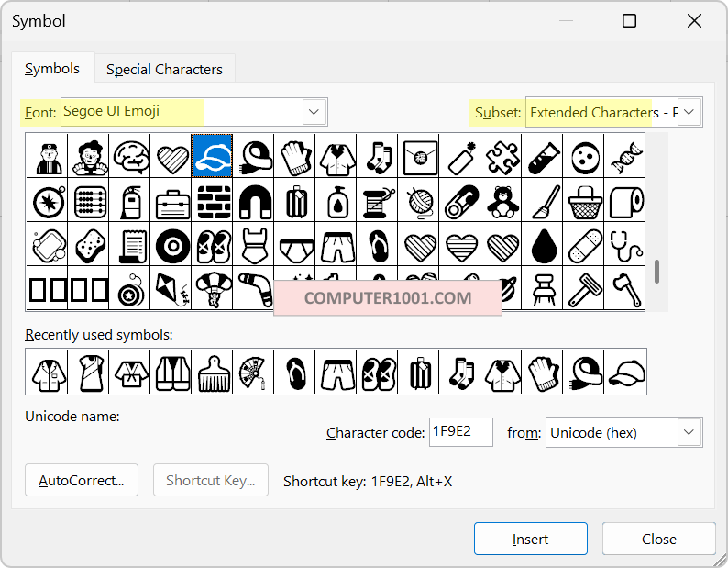Viewport: 728px width, 568px height.
Task: Click the Insert button
Action: coord(531,539)
